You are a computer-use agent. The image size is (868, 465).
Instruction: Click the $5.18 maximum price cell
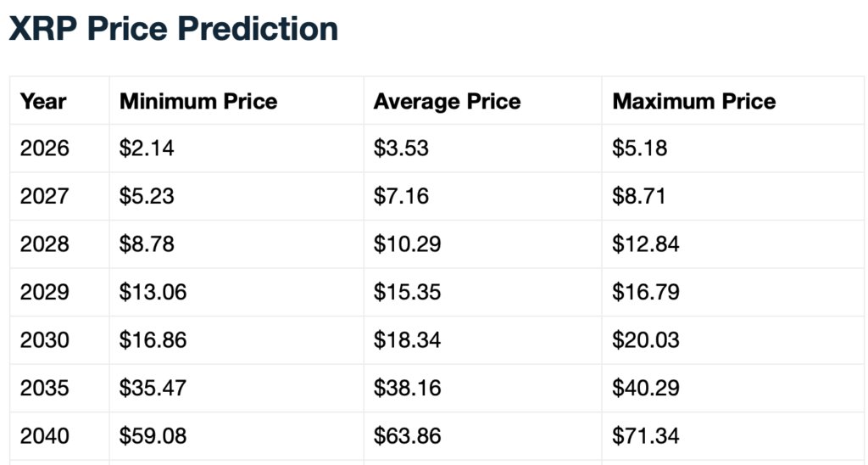coord(640,148)
